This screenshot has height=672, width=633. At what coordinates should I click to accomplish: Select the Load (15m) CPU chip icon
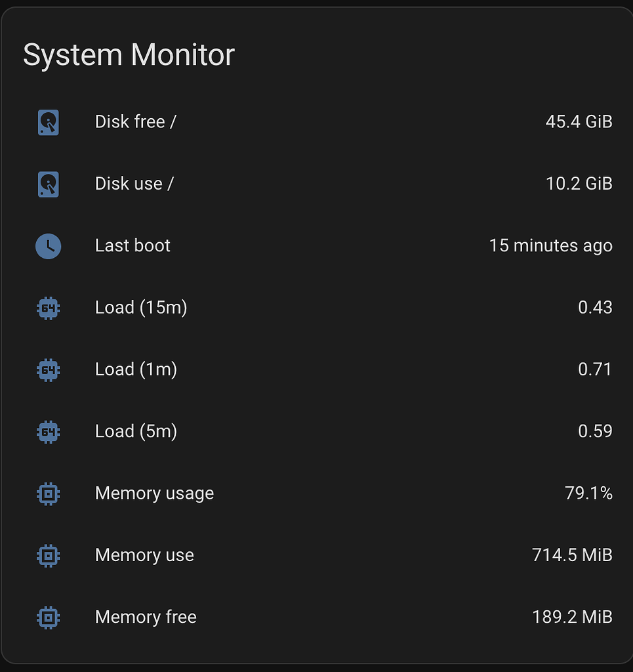click(47, 307)
